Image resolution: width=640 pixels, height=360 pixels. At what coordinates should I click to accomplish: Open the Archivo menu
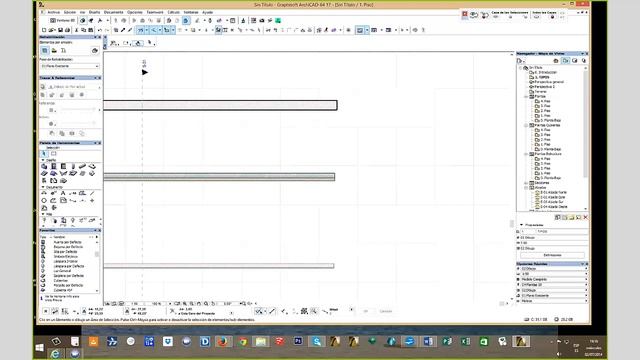point(53,12)
